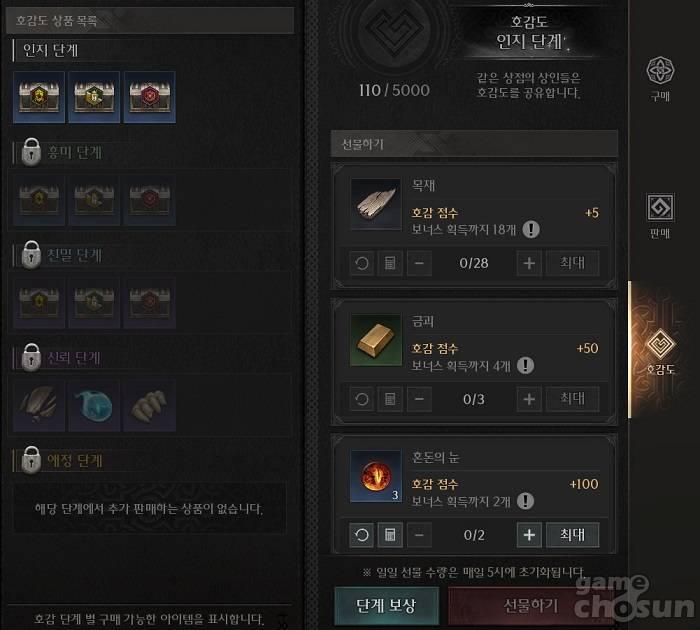Click the red 선물하기 gift button
This screenshot has height=630, width=700.
[530, 606]
